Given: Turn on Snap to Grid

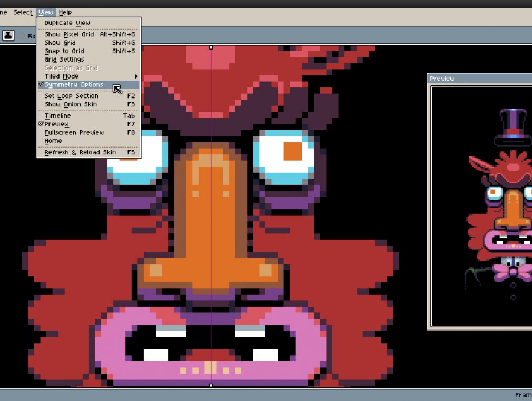Looking at the screenshot, I should [88, 51].
